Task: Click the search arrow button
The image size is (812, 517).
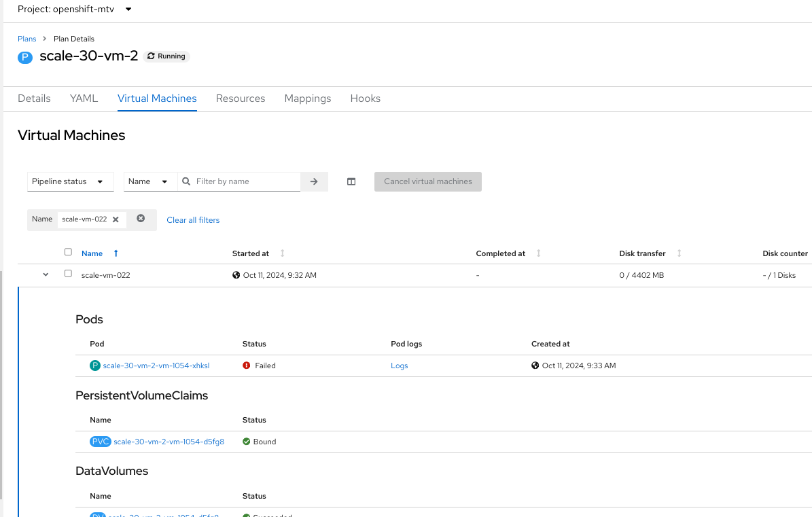Action: 314,181
